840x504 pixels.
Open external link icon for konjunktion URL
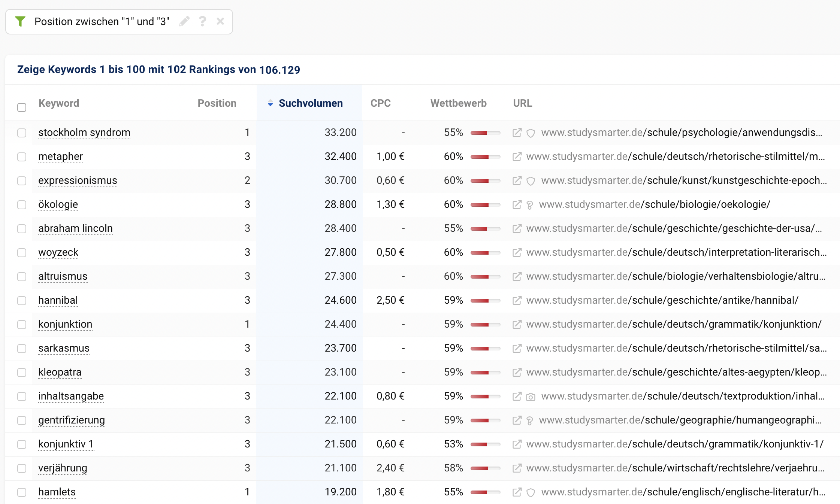[517, 324]
